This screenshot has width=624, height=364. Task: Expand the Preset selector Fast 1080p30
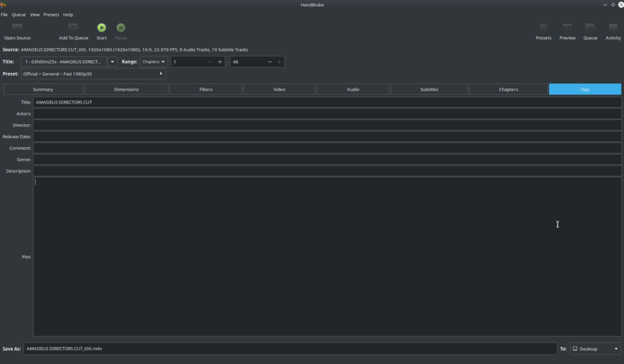click(93, 74)
